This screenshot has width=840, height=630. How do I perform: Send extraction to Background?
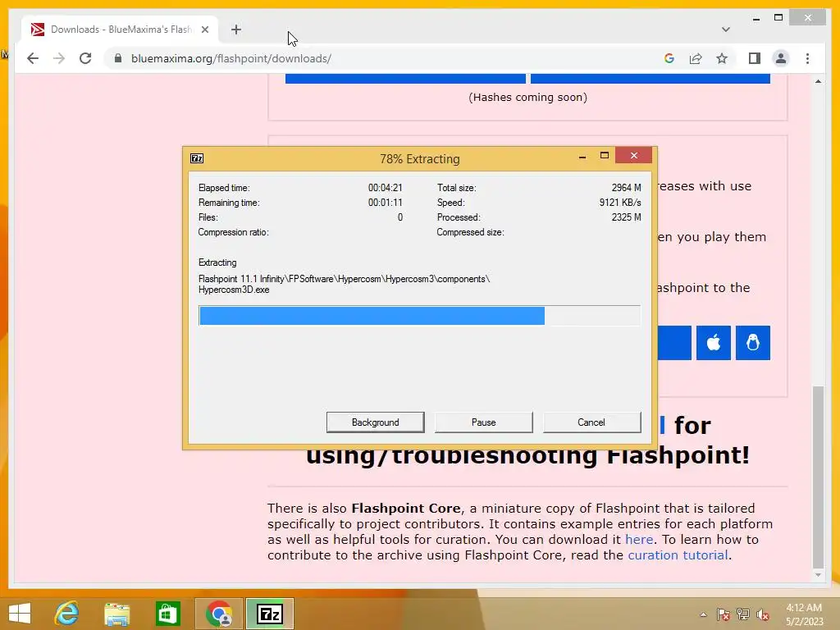click(x=375, y=422)
